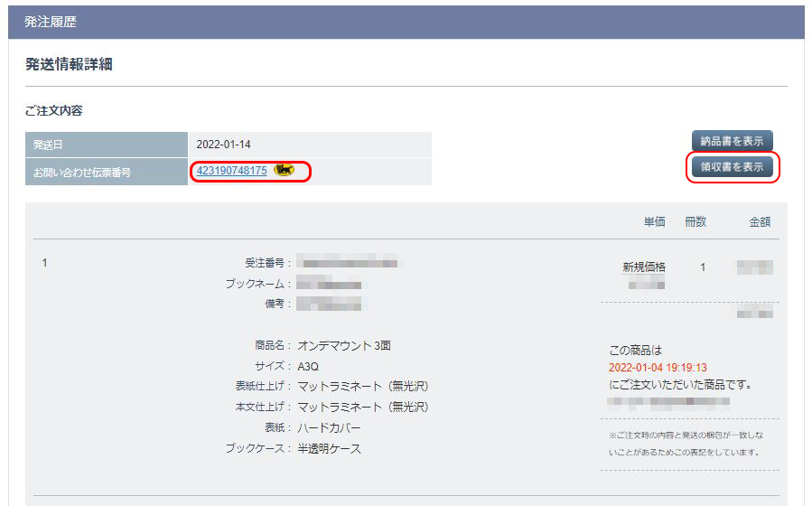The image size is (812, 506).
Task: Select the product name オンデマウント 3面
Action: point(344,346)
